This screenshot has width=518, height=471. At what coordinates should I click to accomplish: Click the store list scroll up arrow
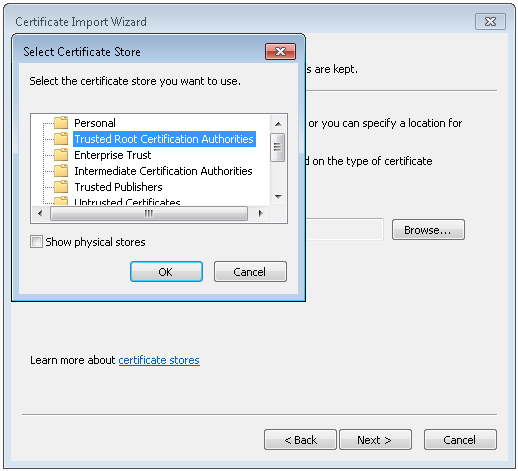pos(278,124)
